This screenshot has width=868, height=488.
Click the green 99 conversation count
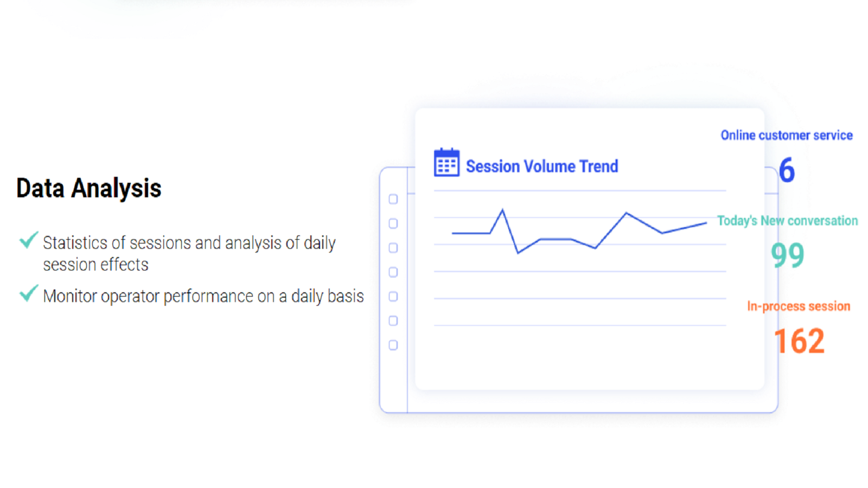click(x=787, y=255)
